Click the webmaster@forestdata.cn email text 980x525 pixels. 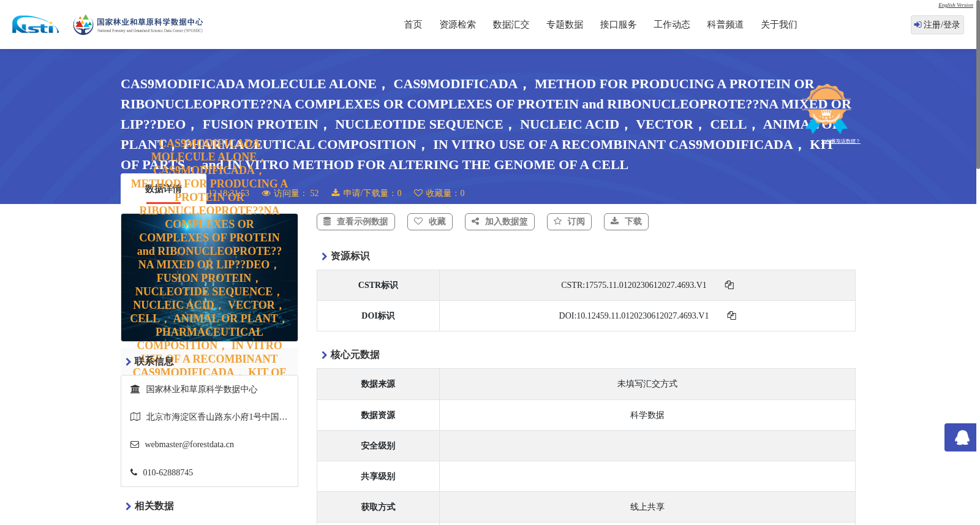tap(189, 445)
